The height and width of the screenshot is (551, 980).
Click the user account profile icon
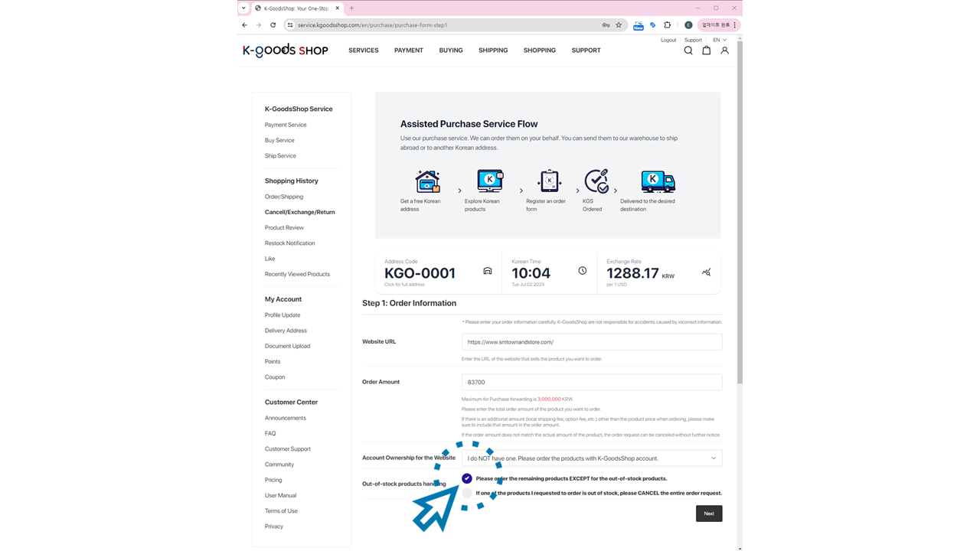pos(724,51)
